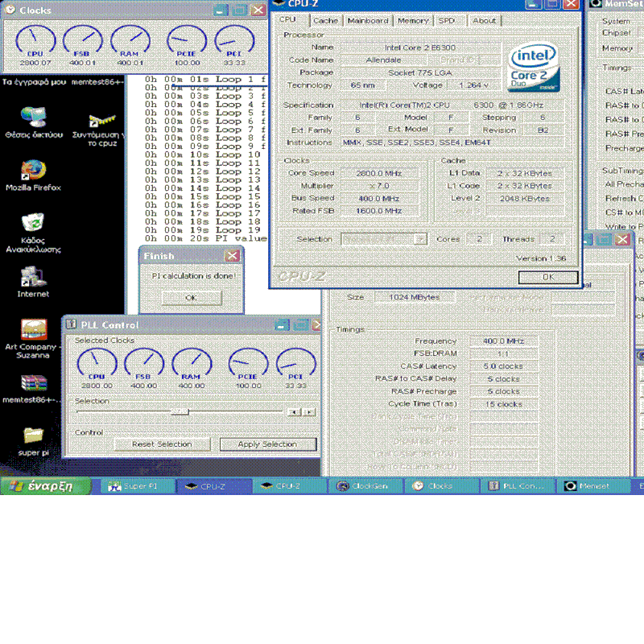Image resolution: width=644 pixels, height=644 pixels.
Task: Open the cpuz shortcut desktop icon
Action: pyautogui.click(x=101, y=130)
